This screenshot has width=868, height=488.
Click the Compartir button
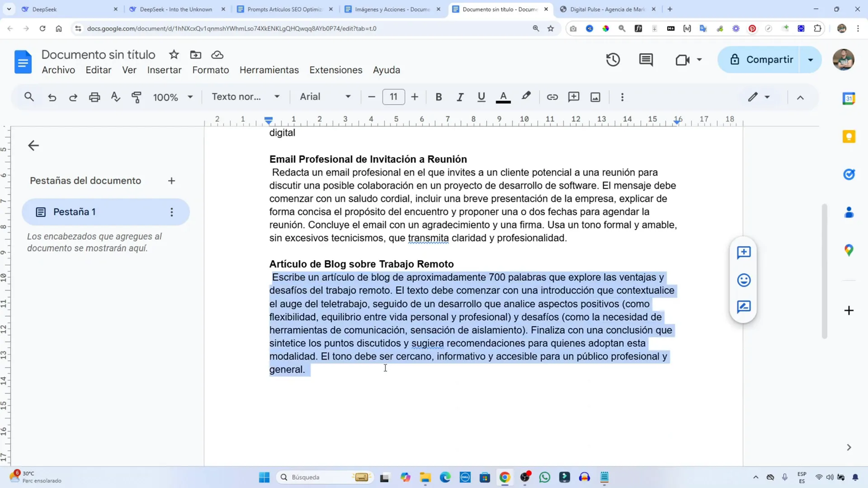[x=761, y=60]
